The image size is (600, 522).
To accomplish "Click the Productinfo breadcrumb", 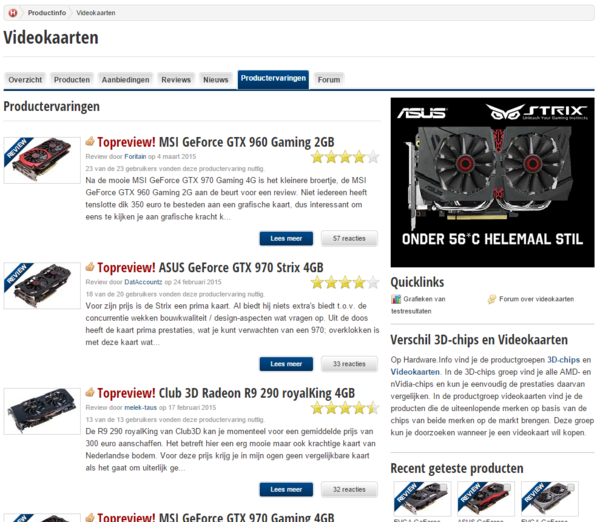I will [x=47, y=13].
